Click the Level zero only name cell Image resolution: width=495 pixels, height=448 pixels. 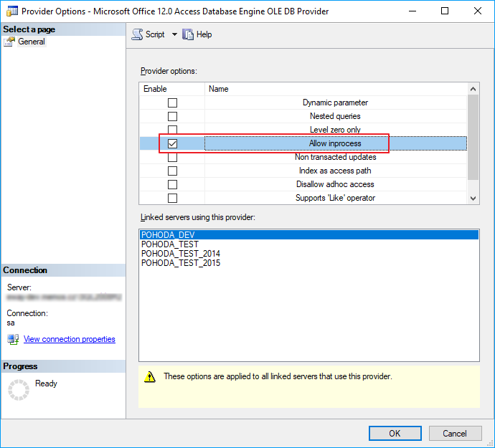pyautogui.click(x=335, y=130)
